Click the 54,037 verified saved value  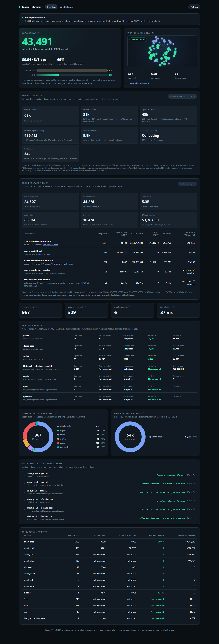(x=161, y=542)
